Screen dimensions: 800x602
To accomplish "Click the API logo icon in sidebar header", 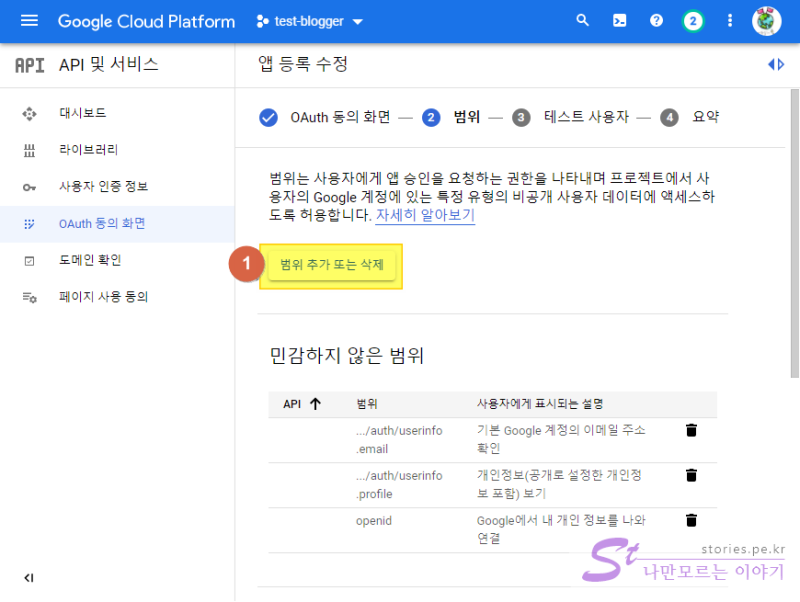I will click(x=30, y=65).
